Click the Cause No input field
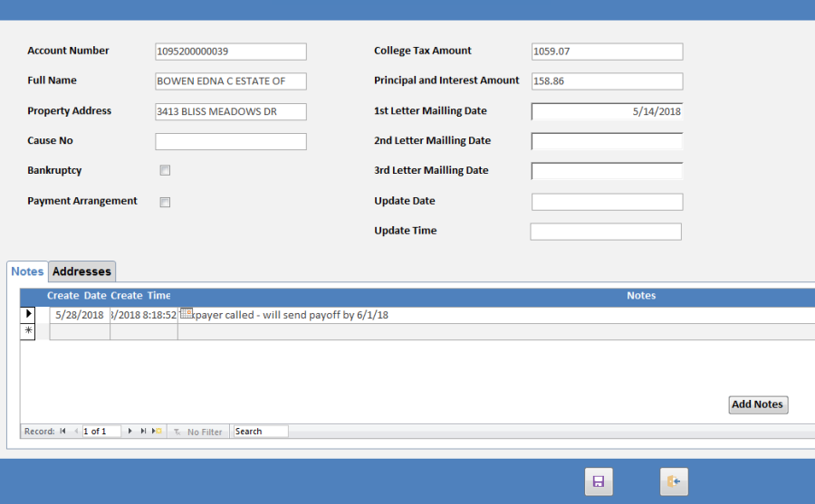Screen dimensions: 815x504 (x=231, y=141)
